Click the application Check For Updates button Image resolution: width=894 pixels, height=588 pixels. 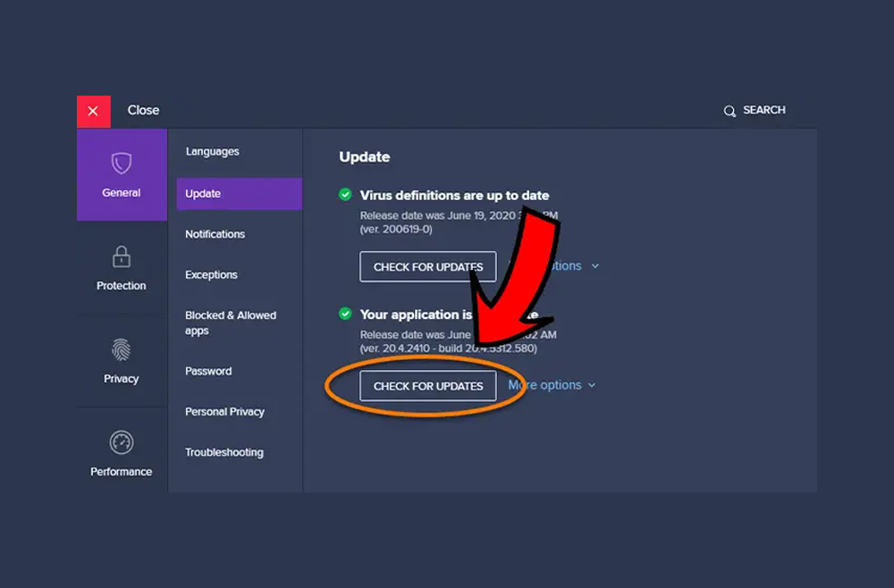(427, 386)
